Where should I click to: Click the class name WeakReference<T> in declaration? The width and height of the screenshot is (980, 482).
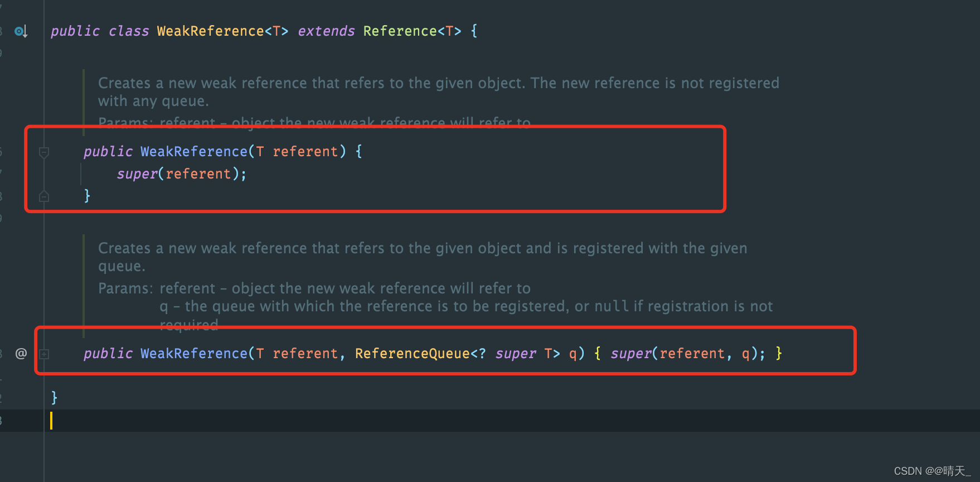tap(222, 31)
